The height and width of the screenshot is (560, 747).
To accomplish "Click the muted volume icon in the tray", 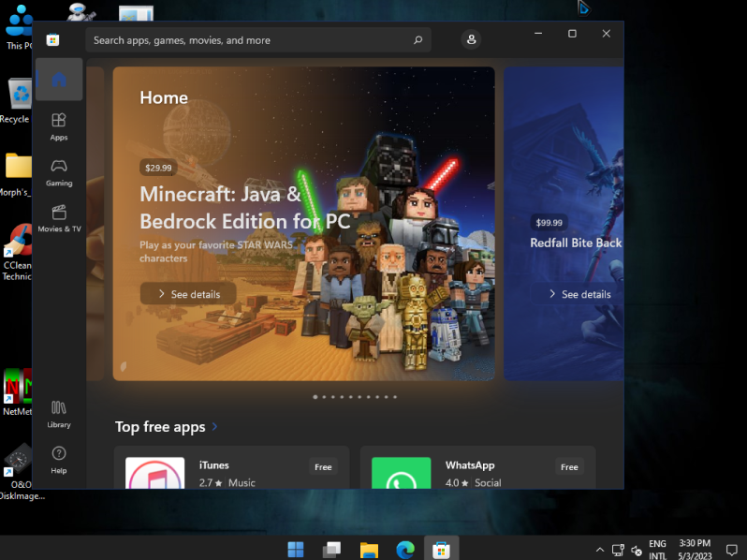I will (637, 551).
